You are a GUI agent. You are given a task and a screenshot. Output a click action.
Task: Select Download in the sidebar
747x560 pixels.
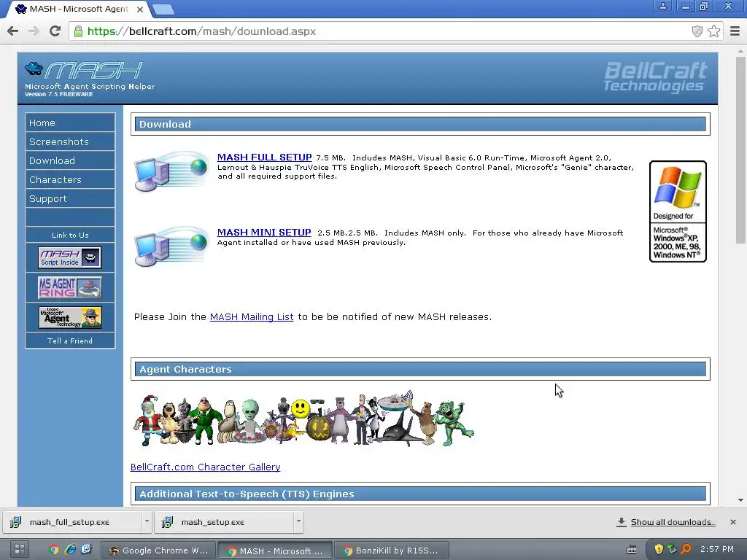coord(70,161)
